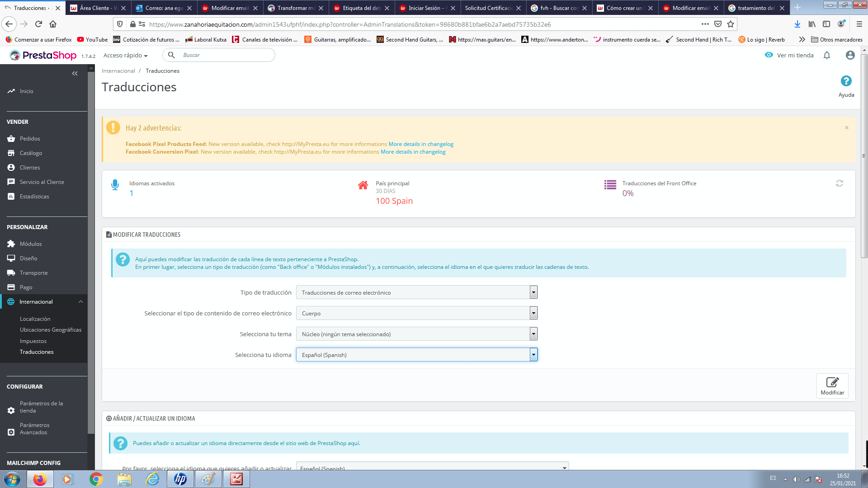Go to Inicio dashboard icon

pyautogui.click(x=11, y=91)
